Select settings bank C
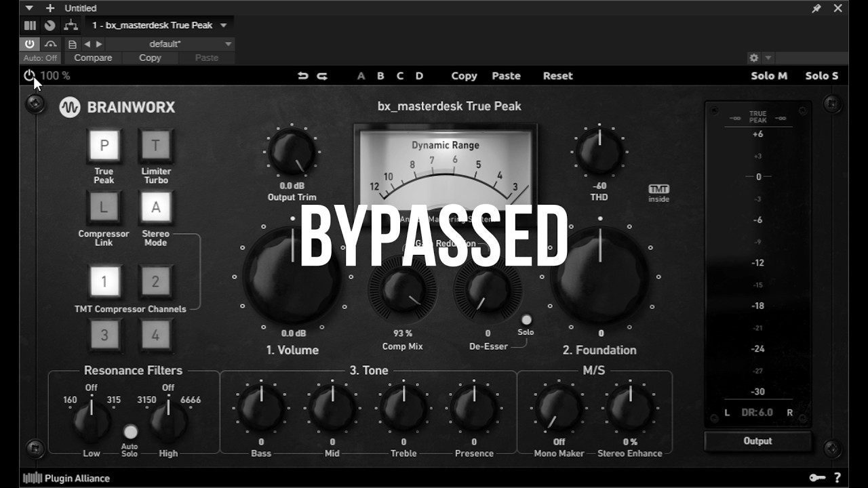Screen dimensions: 868x488 [x=400, y=76]
